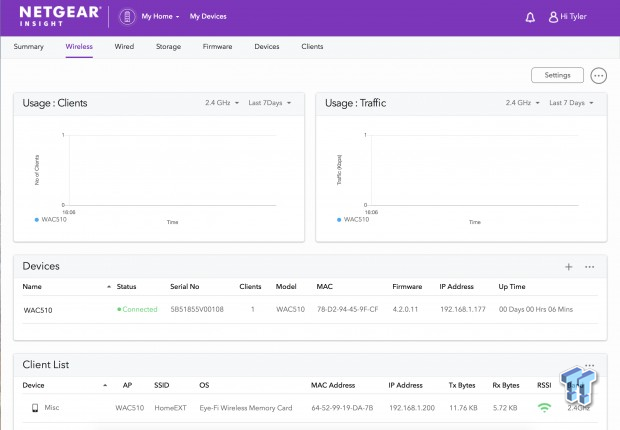Open Last 7Days dropdown in Usage Clients
This screenshot has height=430, width=620.
coord(270,103)
